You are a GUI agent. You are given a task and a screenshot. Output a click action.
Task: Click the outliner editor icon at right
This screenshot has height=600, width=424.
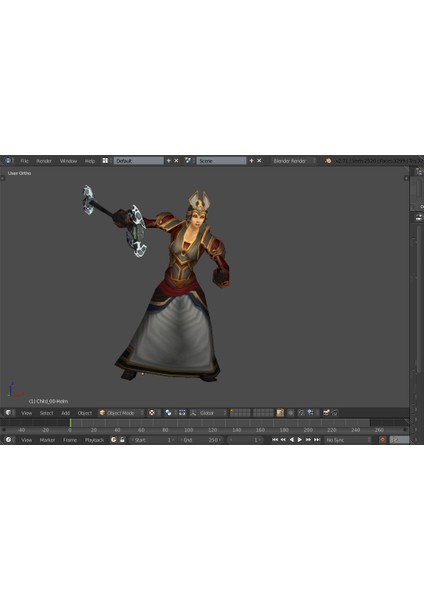pos(419,172)
